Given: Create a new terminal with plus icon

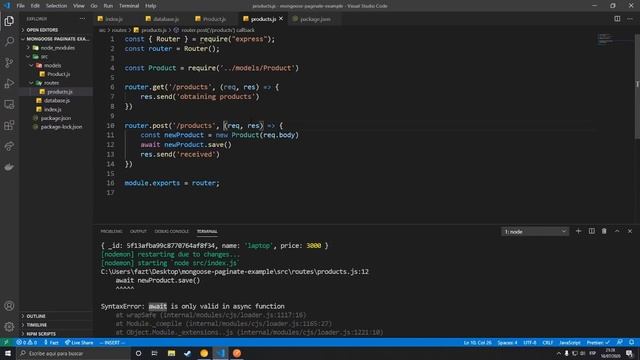Looking at the screenshot, I should pyautogui.click(x=578, y=231).
